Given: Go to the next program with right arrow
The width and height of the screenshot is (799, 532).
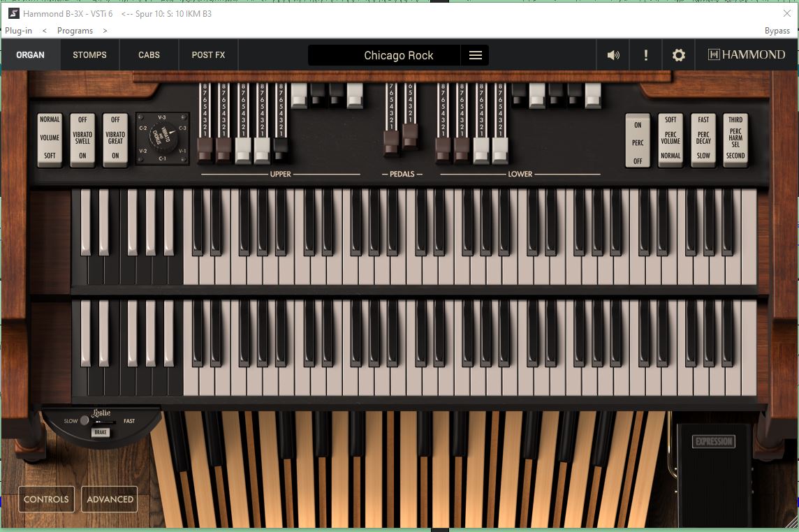Looking at the screenshot, I should [105, 31].
